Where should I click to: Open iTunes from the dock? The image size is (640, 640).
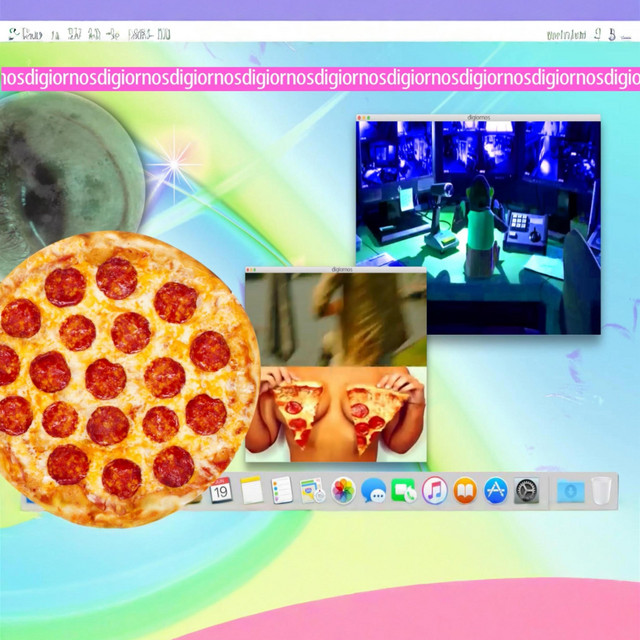pyautogui.click(x=434, y=491)
